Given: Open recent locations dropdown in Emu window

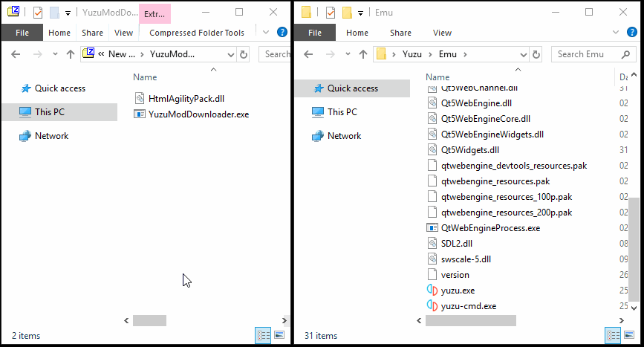Looking at the screenshot, I should pos(348,54).
